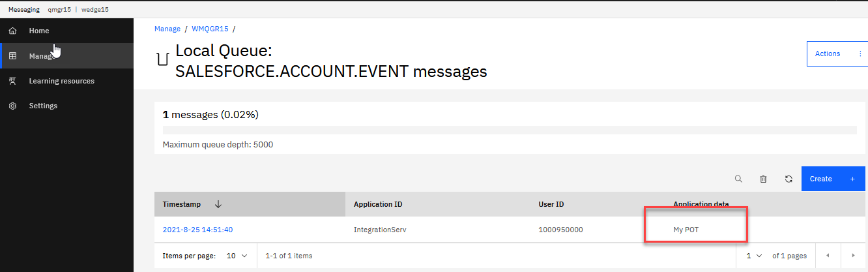Click the Settings gear icon
This screenshot has height=272, width=868.
click(12, 106)
